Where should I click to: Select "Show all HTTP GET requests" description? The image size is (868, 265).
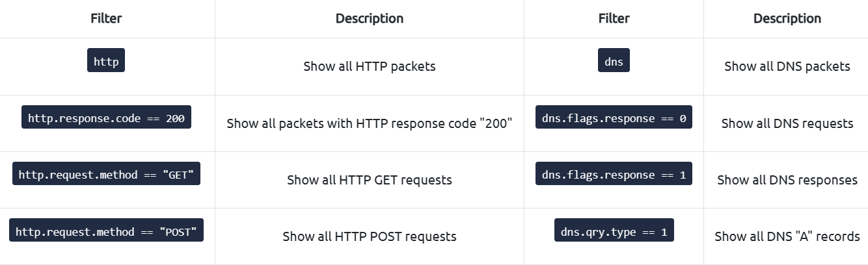pos(370,180)
